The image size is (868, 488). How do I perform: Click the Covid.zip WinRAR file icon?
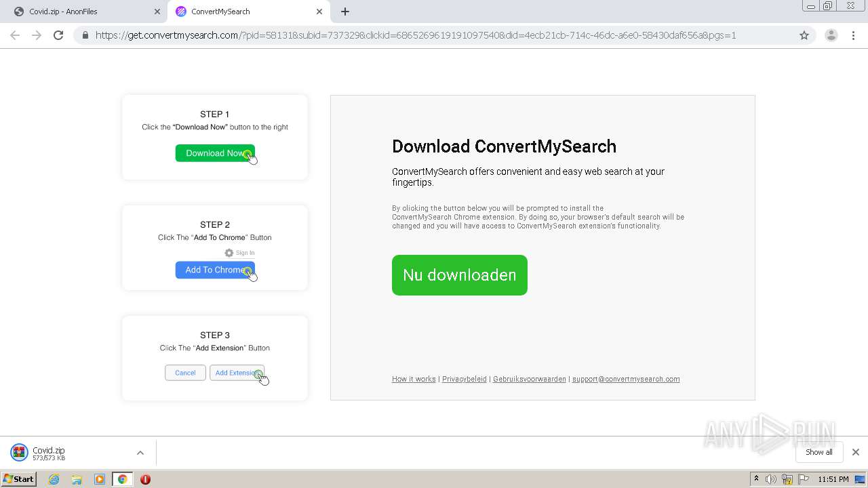pyautogui.click(x=19, y=453)
